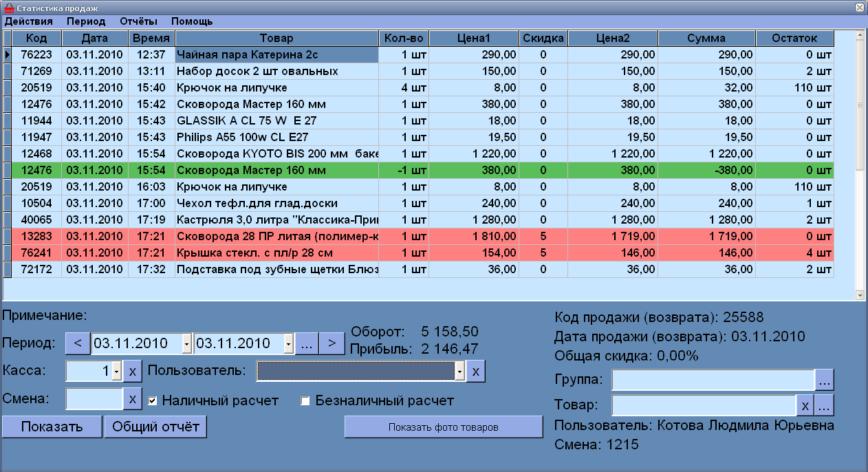Open the Действия menu

point(28,21)
